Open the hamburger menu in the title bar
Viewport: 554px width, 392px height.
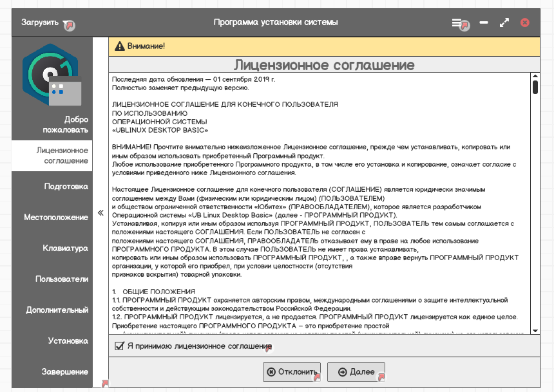point(457,23)
